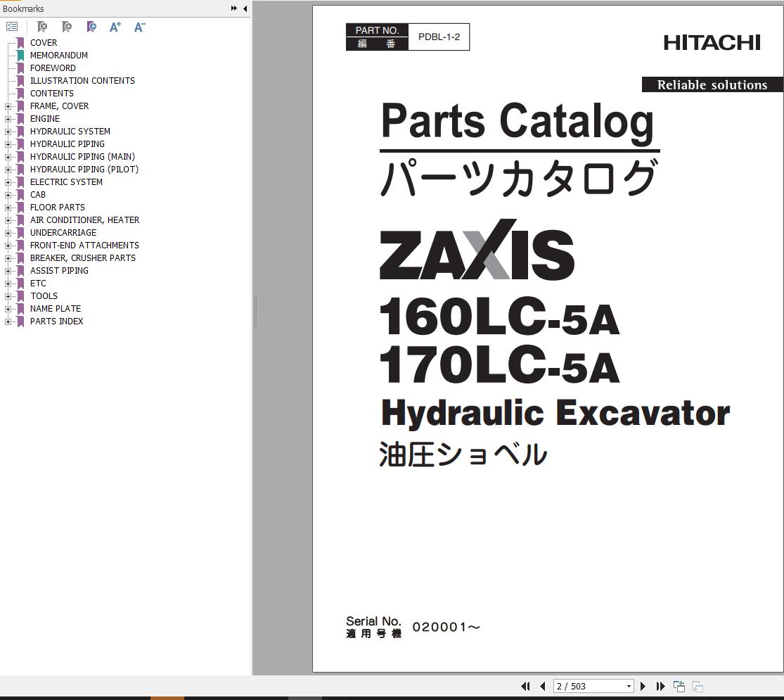Go to the previous page
This screenshot has height=700, width=784.
pos(543,686)
